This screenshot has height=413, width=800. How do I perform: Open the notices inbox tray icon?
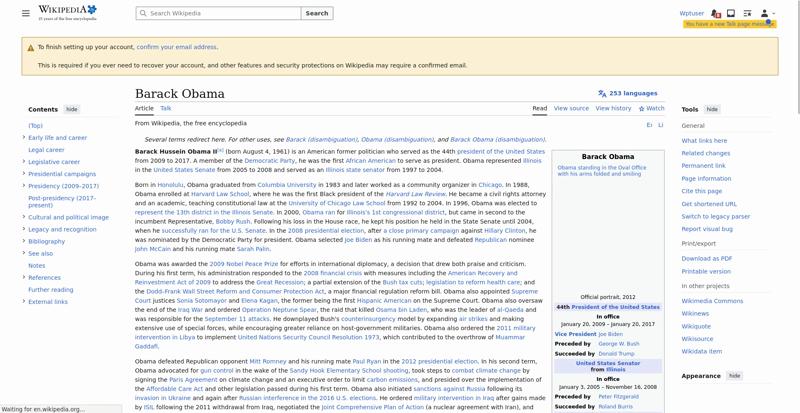tap(731, 13)
